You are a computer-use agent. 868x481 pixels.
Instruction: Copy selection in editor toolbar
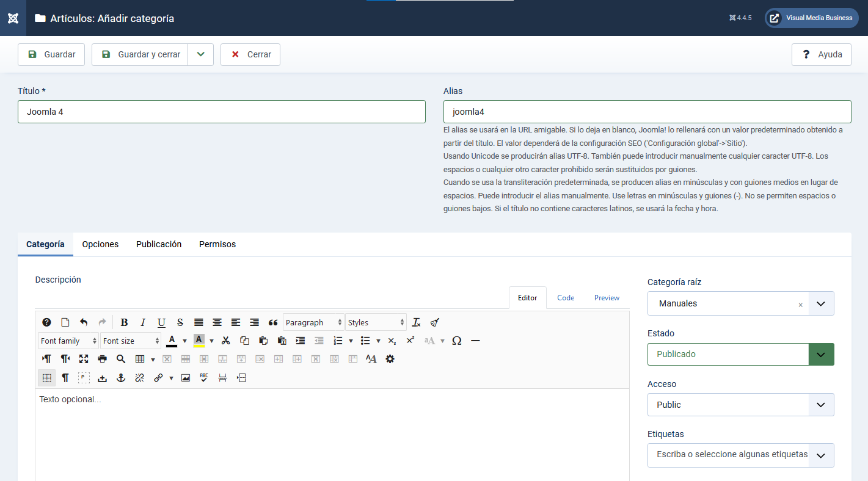[244, 341]
